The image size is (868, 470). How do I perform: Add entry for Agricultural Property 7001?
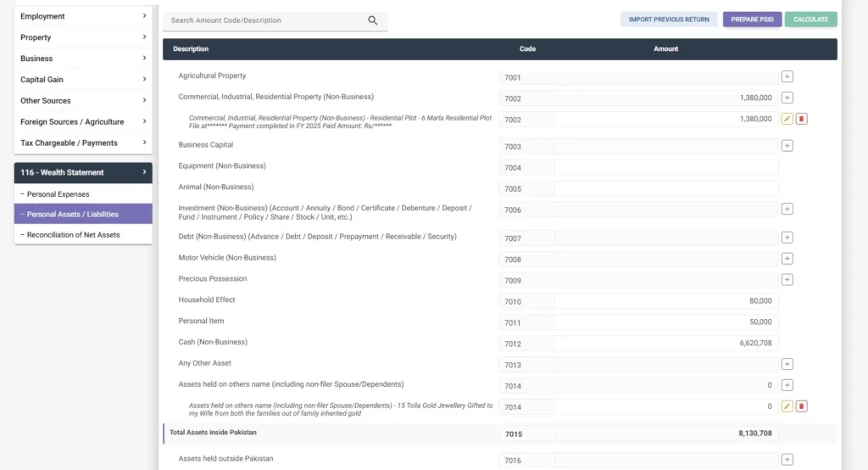coord(787,76)
